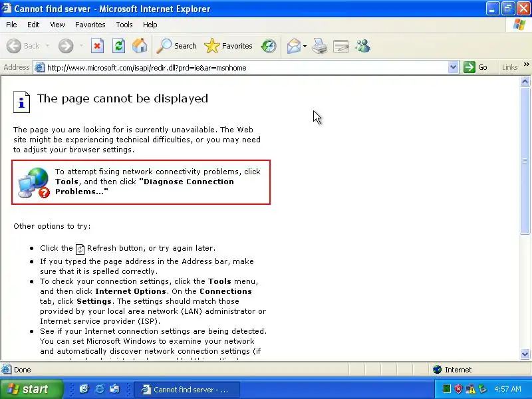Open the Search pane button
This screenshot has width=532, height=399.
176,46
